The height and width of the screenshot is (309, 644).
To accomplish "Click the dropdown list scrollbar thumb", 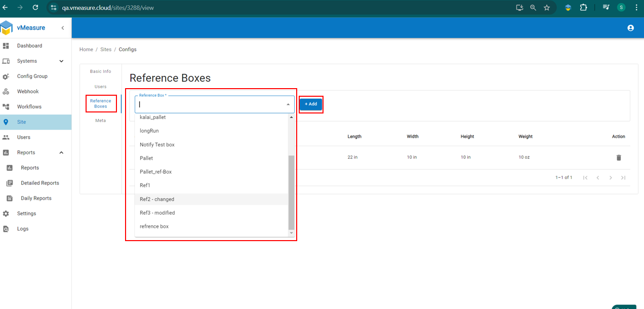I will click(291, 192).
